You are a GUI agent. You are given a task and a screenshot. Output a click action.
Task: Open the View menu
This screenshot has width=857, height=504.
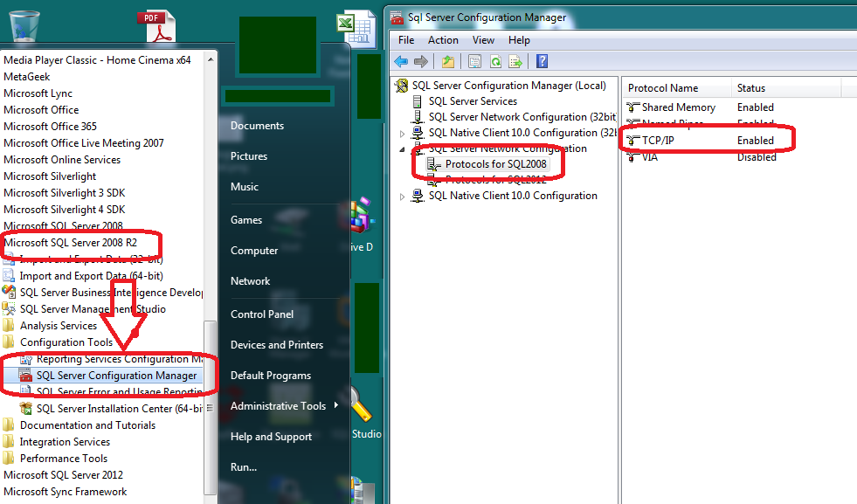483,40
